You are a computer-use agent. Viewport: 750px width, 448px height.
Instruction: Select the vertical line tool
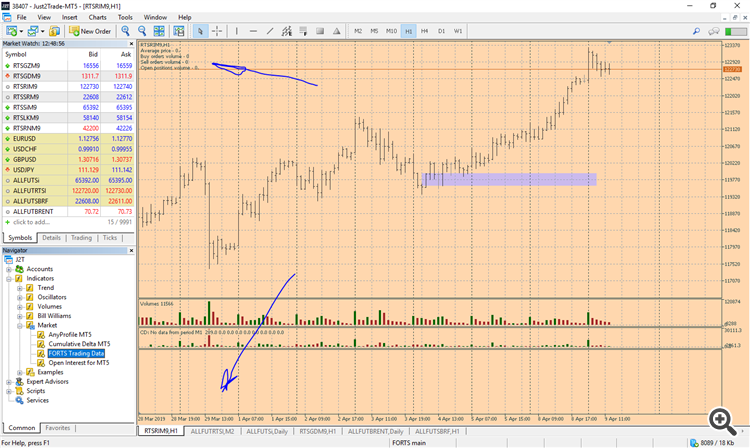coord(237,31)
